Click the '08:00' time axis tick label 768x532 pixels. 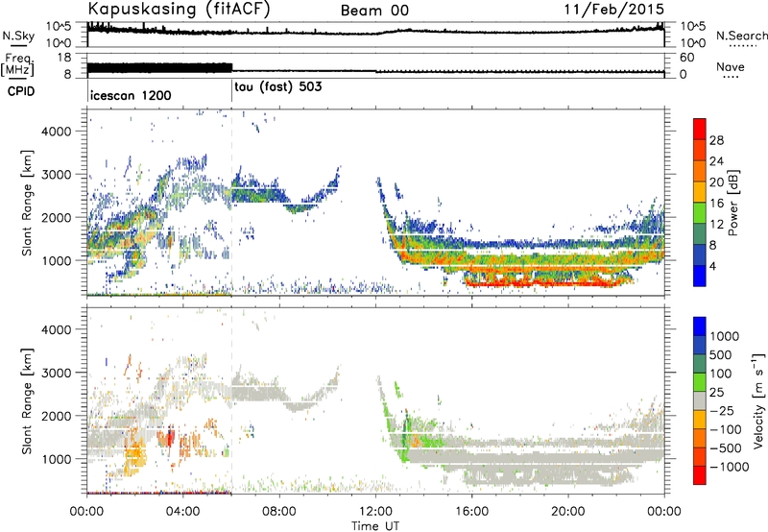click(279, 512)
